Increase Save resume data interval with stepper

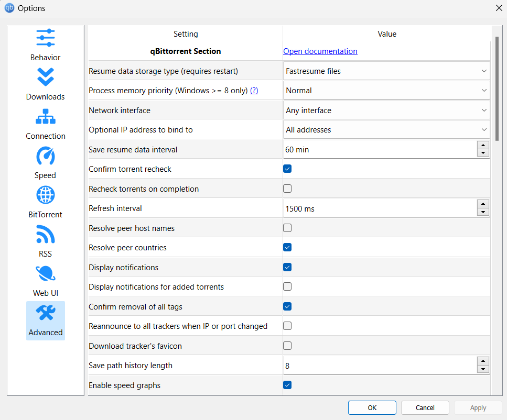pyautogui.click(x=483, y=146)
